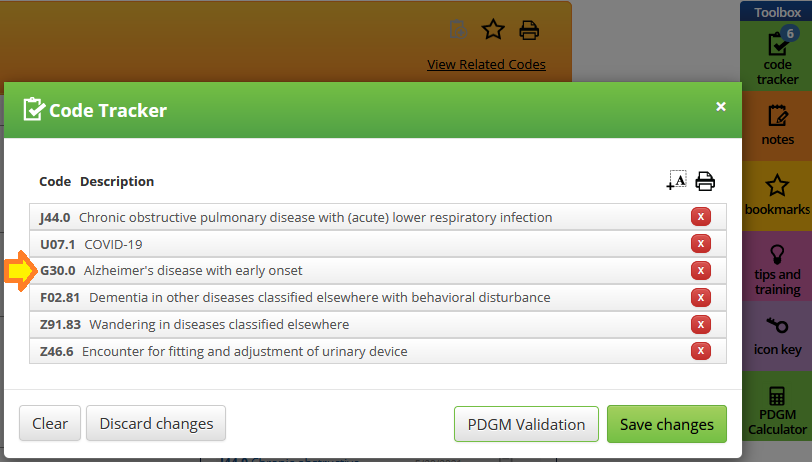
Task: Remove Z91.83 Wandering code
Action: pos(701,324)
